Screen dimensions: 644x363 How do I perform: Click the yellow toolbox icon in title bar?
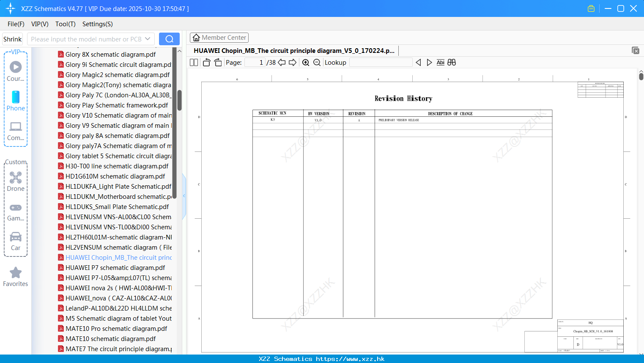[x=591, y=8]
